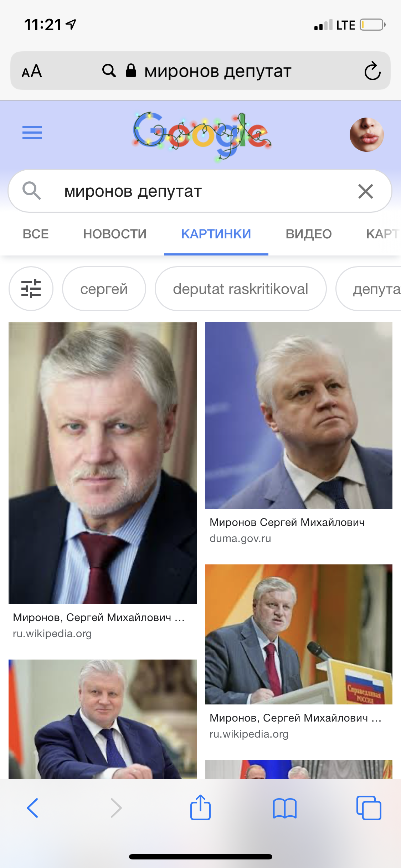Image resolution: width=401 pixels, height=868 pixels.
Task: Switch to the НОВОСТИ tab
Action: 115,234
